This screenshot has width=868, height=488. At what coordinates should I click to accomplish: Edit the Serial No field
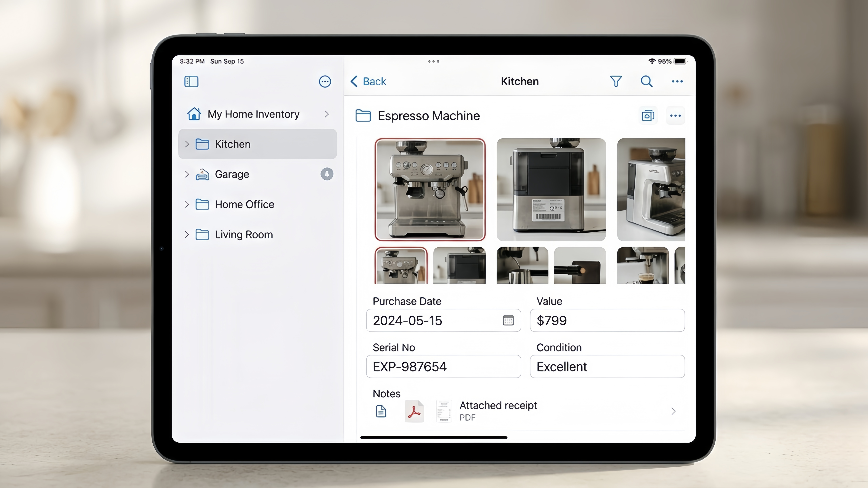click(x=443, y=366)
